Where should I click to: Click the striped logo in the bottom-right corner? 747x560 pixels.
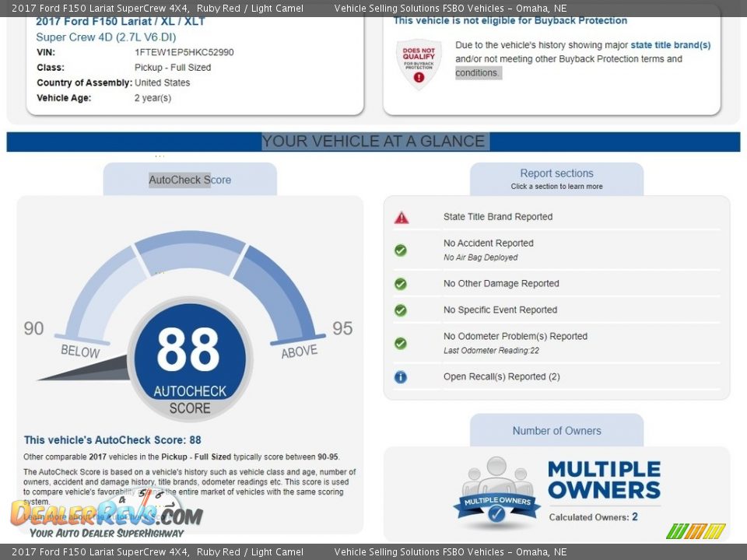tap(696, 531)
